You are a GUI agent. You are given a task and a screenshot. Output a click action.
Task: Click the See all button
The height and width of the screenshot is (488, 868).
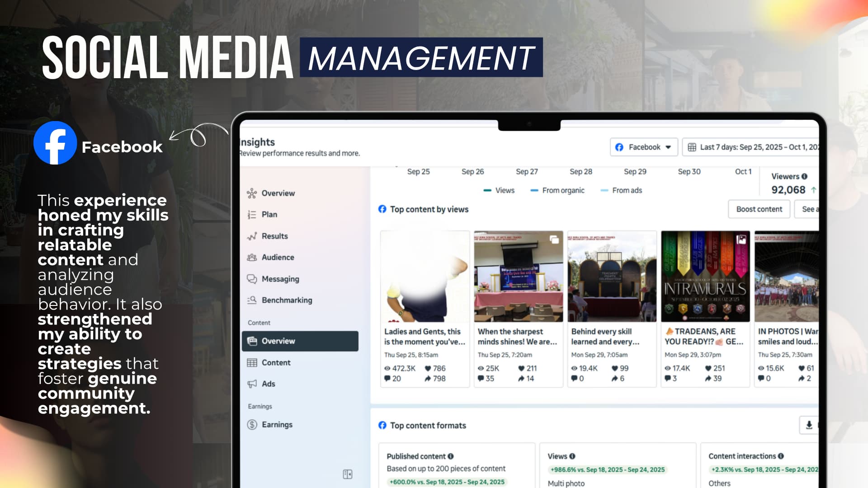point(808,209)
